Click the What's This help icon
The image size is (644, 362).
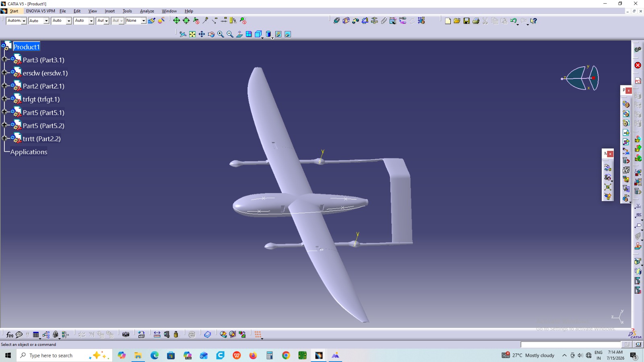[533, 21]
